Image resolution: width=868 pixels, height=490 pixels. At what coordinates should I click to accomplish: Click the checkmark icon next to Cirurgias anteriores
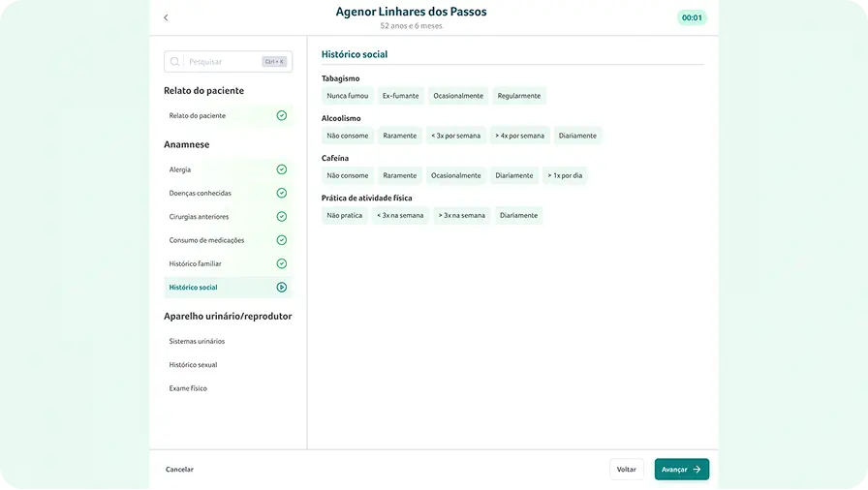click(282, 217)
